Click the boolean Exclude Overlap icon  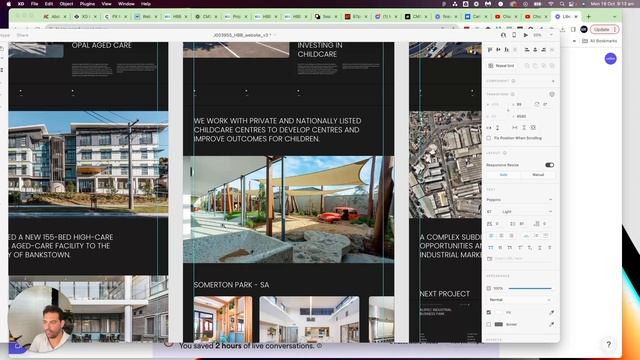[552, 66]
